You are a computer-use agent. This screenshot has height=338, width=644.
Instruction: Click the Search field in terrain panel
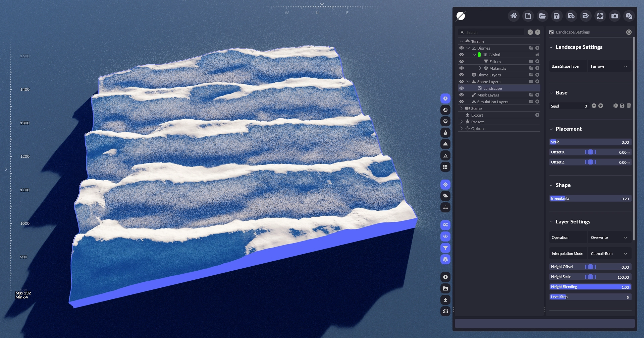[494, 32]
